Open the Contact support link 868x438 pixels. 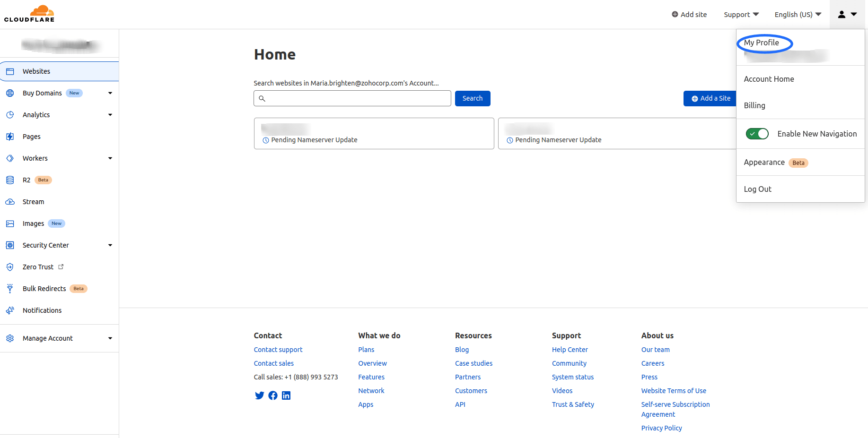tap(278, 350)
